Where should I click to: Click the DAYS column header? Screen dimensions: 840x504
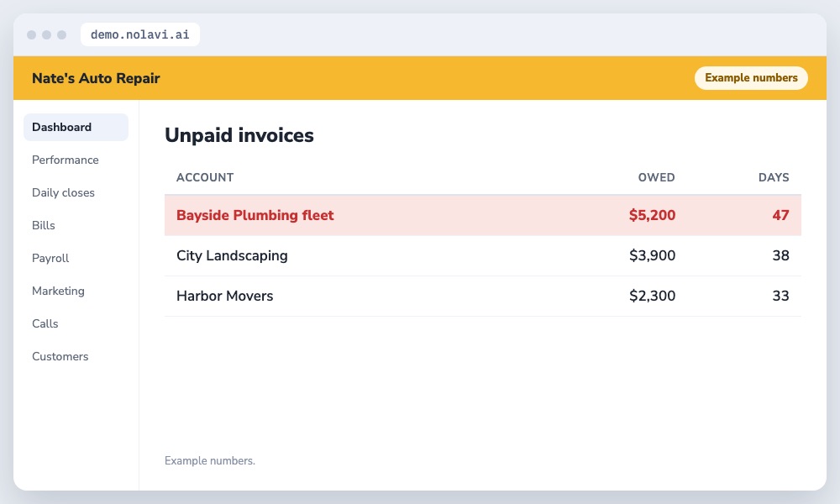click(774, 177)
